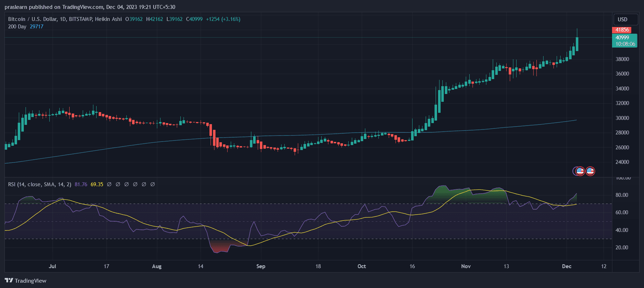Click the TradingView text link at bottom
Screen dimensions: 644x288
pos(31,281)
